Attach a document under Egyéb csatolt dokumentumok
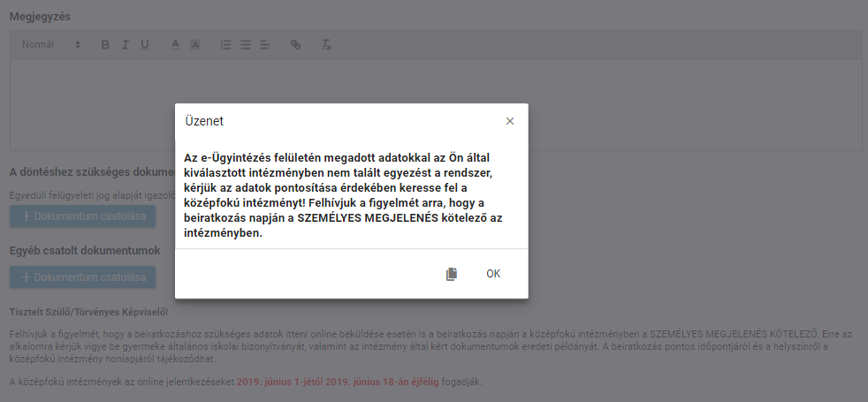868x402 pixels. click(x=82, y=277)
